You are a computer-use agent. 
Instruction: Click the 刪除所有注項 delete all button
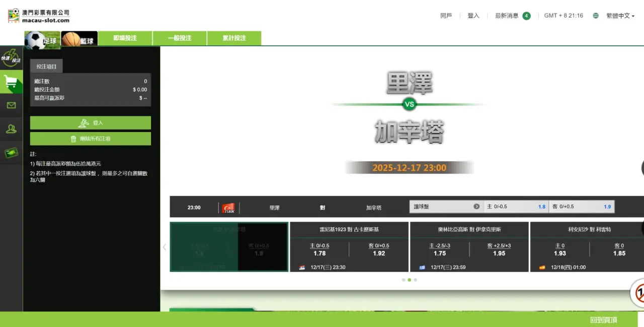pyautogui.click(x=91, y=139)
